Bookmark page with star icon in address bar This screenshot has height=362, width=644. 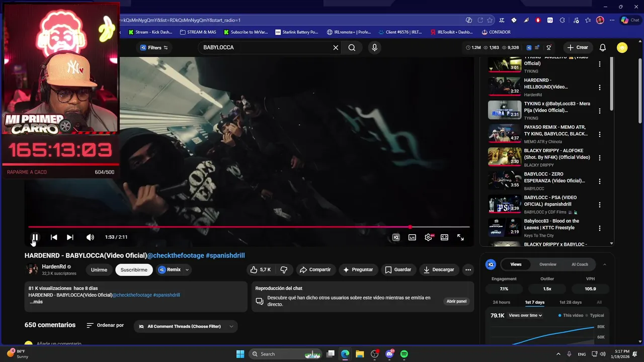point(490,20)
